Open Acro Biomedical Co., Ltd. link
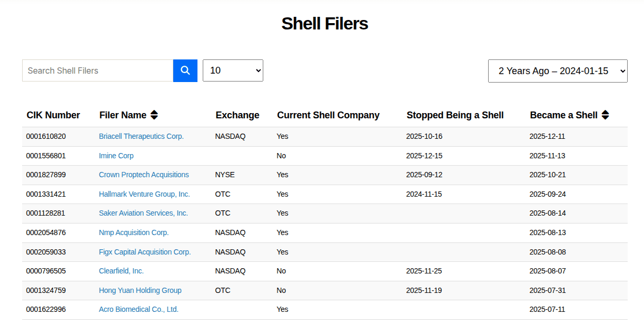 138,309
